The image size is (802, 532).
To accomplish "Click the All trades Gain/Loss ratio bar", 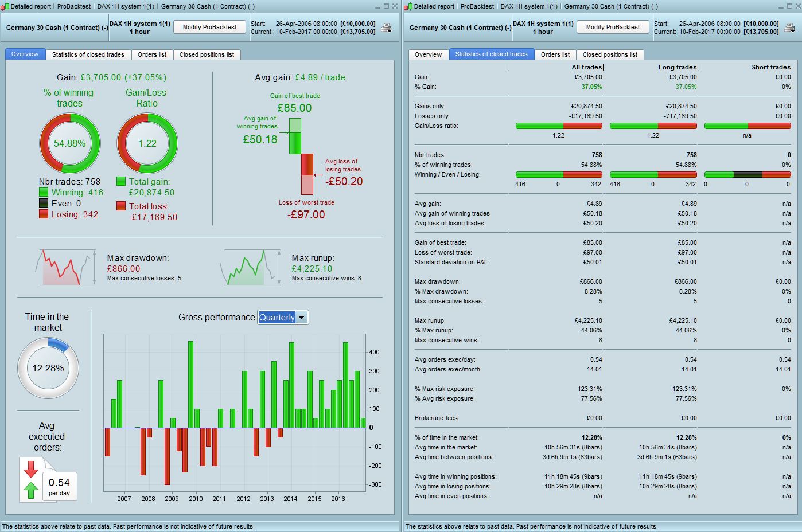I will tap(559, 126).
